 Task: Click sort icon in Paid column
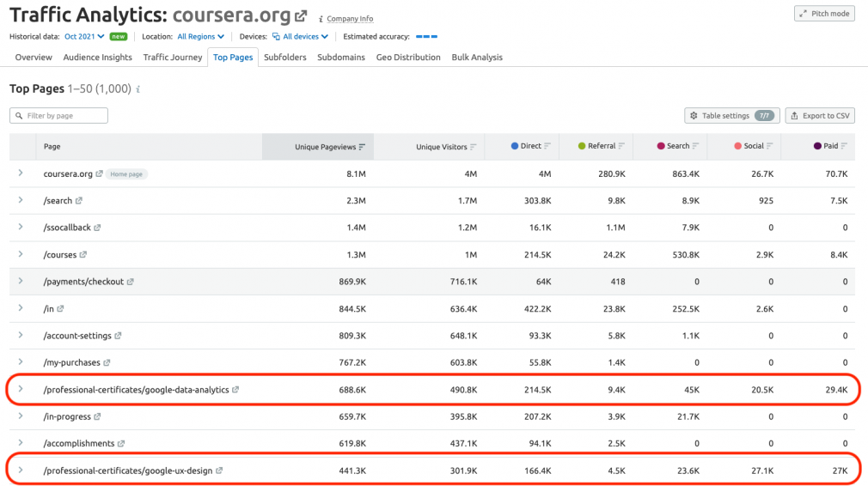tap(844, 146)
